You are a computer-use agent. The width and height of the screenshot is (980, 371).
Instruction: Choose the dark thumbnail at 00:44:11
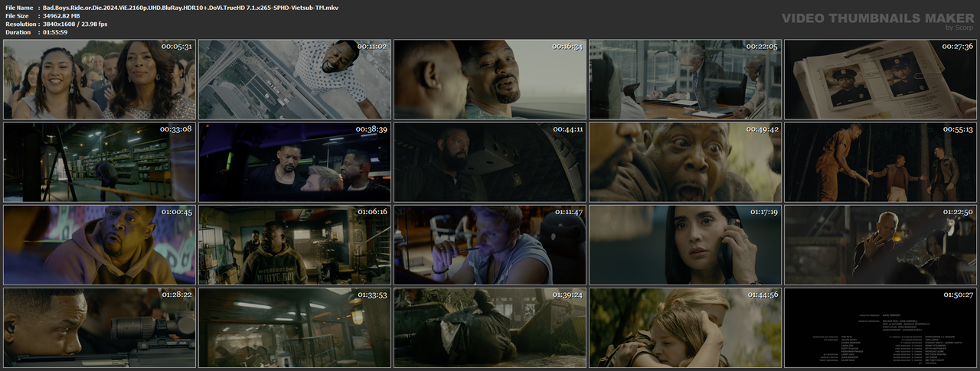[x=490, y=162]
